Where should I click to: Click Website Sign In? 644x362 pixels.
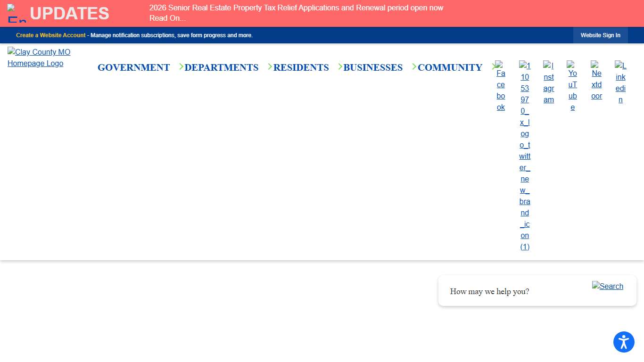[601, 35]
